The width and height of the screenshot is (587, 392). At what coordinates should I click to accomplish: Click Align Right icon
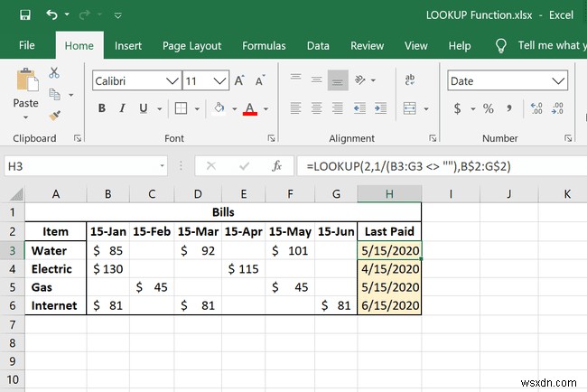(x=338, y=108)
